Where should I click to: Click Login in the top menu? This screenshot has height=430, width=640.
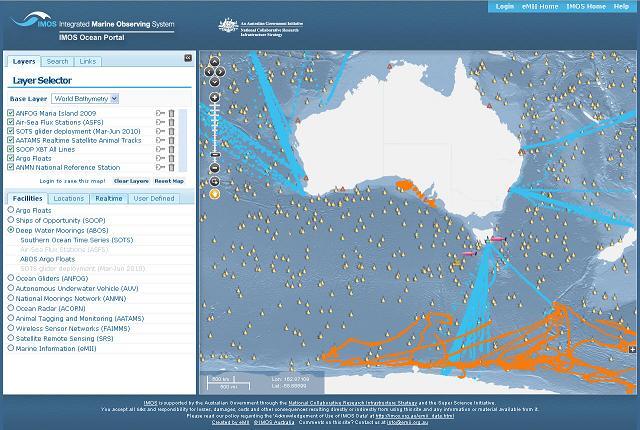pyautogui.click(x=504, y=7)
